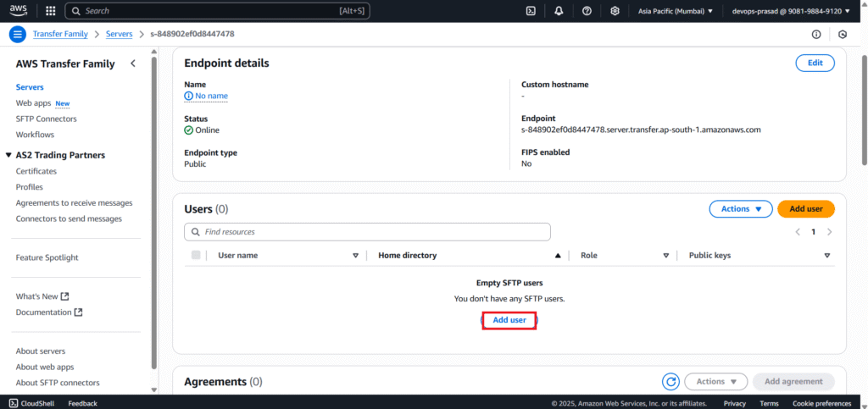Collapse the AWS Transfer Family sidebar
This screenshot has height=409, width=868.
pyautogui.click(x=133, y=64)
